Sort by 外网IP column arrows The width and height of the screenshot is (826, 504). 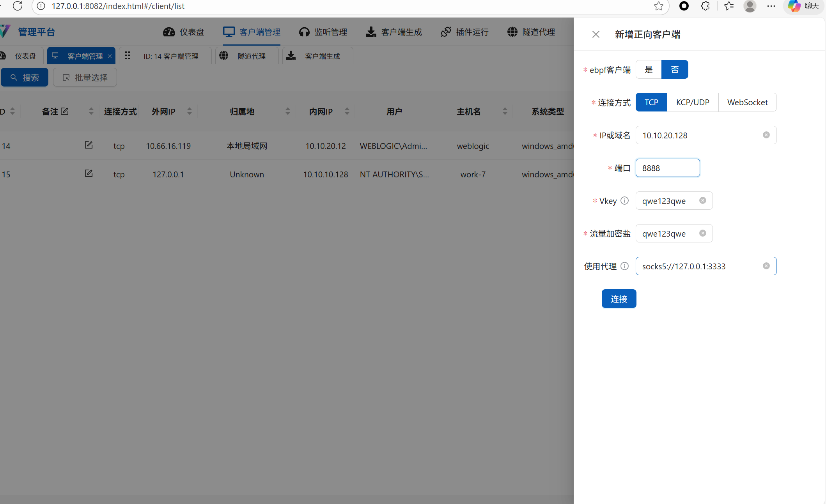190,111
